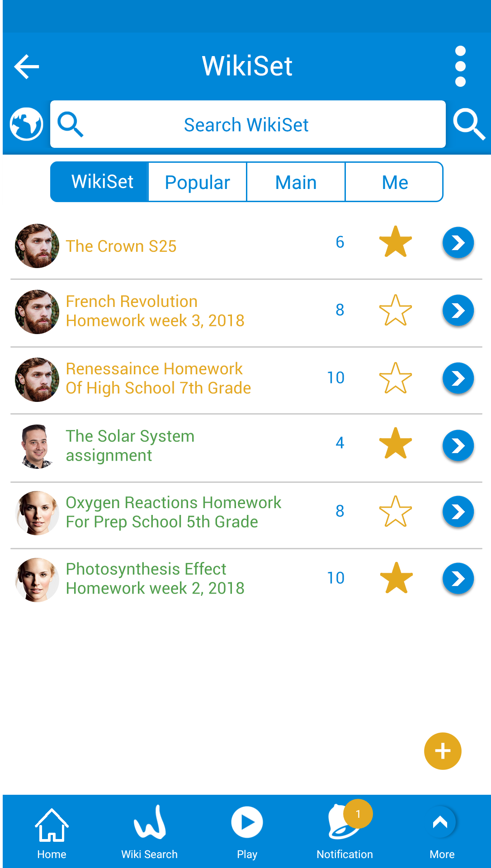Unfavorite The Crown S25 star

(396, 242)
